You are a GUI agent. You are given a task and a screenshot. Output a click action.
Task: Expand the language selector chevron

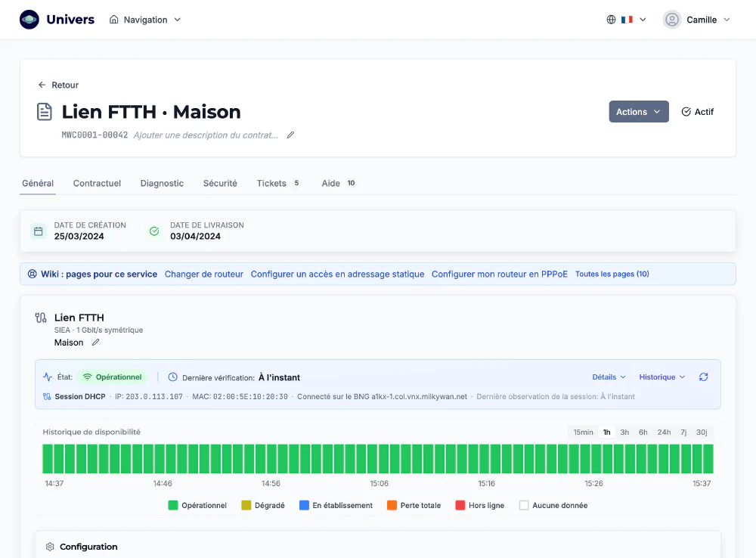(x=643, y=20)
